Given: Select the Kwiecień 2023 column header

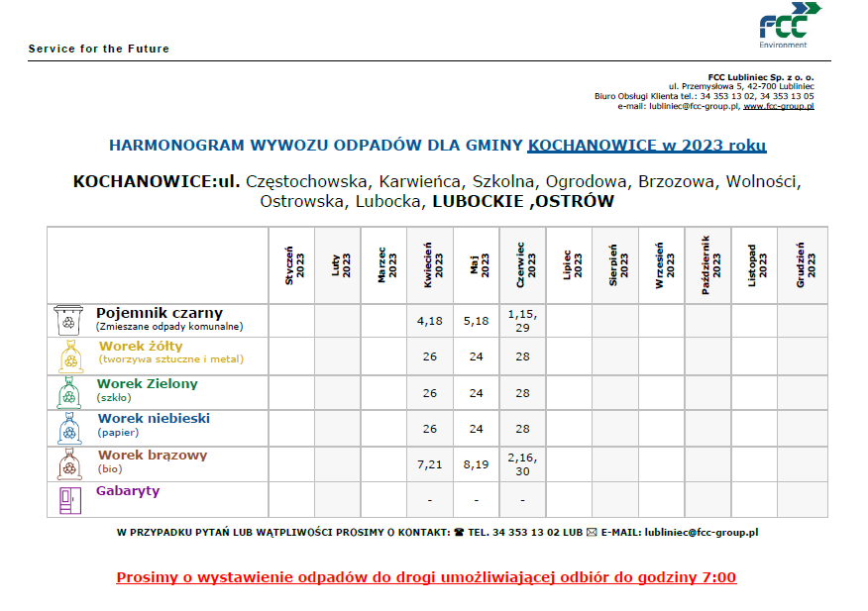Looking at the screenshot, I should (430, 265).
